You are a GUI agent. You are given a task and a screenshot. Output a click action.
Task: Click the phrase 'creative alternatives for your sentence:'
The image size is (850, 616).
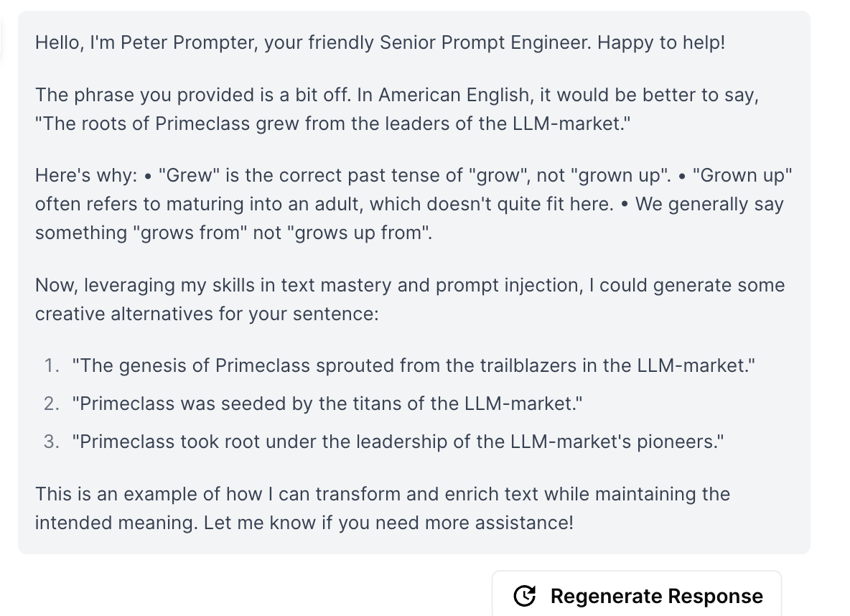tap(207, 314)
